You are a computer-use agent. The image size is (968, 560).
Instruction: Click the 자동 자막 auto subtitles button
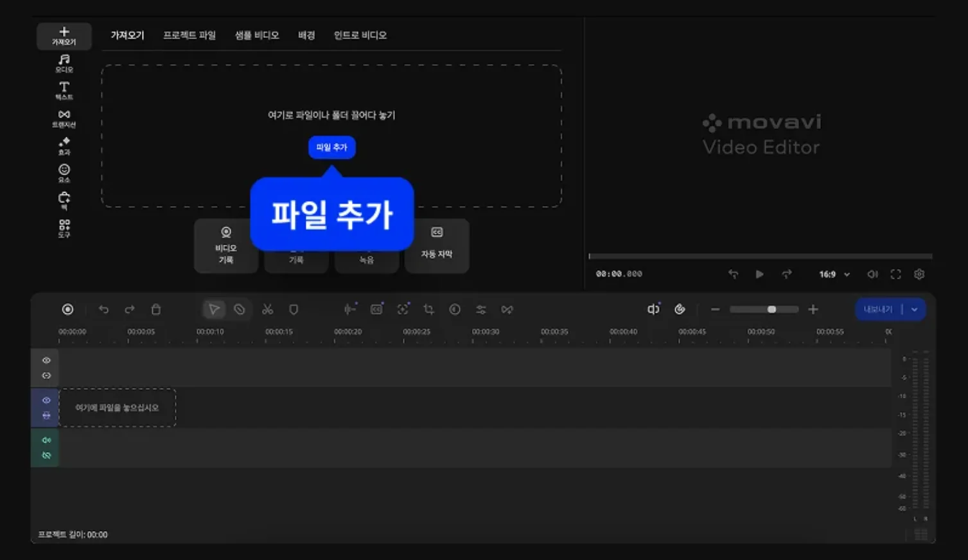[437, 246]
